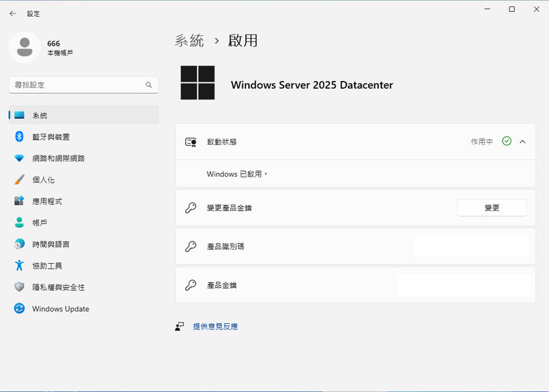The width and height of the screenshot is (549, 392).
Task: Click the Windows 已啟用 message
Action: (237, 174)
